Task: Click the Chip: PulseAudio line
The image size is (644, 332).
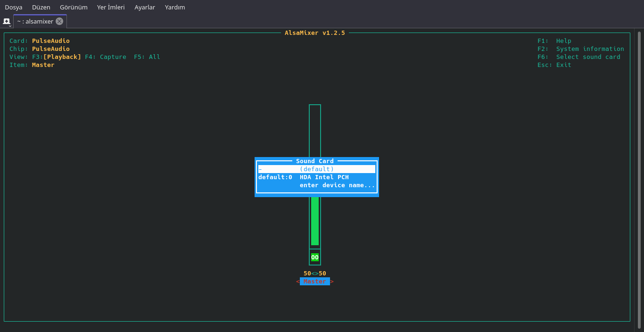Action: (40, 49)
